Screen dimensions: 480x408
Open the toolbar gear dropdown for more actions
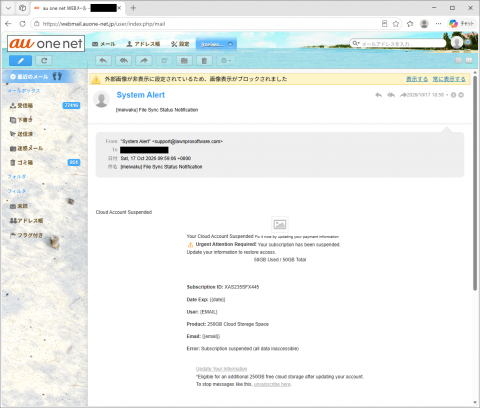[226, 61]
